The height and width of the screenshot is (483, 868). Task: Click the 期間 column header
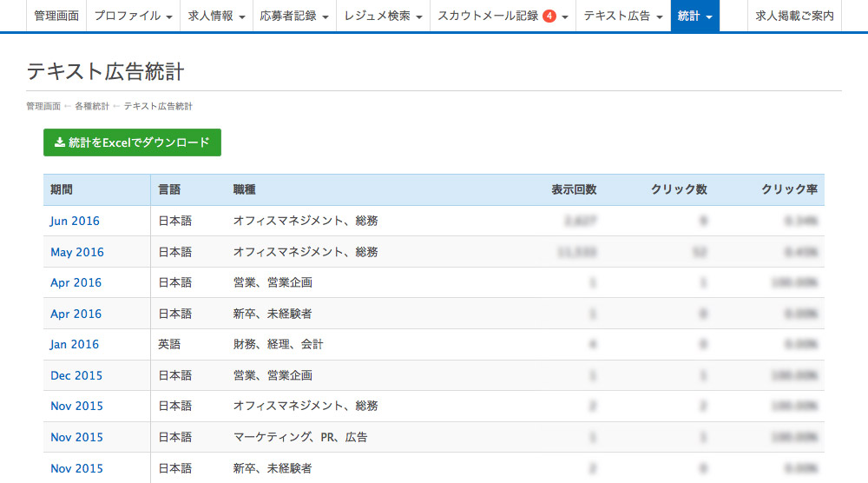[x=62, y=189]
